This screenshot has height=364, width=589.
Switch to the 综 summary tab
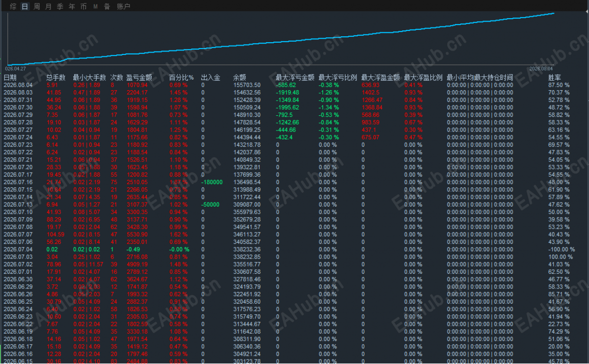tap(13, 6)
